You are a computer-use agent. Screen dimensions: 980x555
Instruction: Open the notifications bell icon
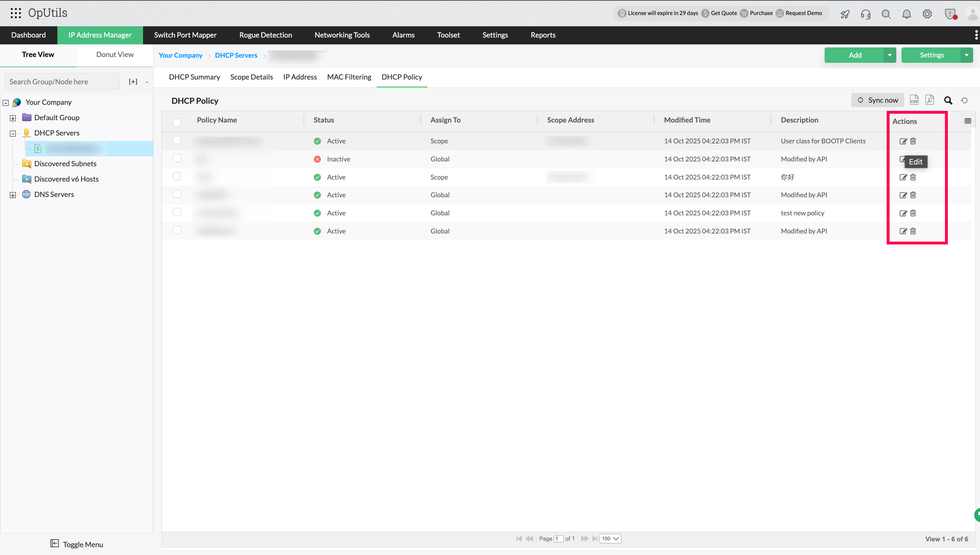pos(906,14)
